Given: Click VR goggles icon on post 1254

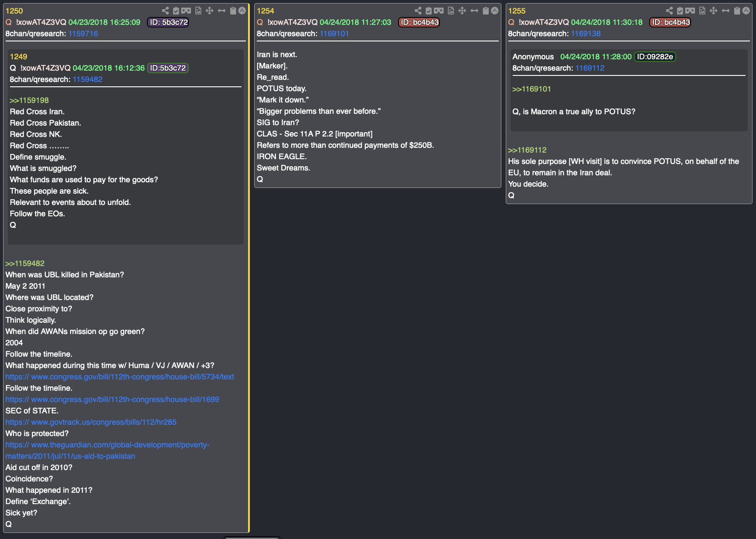Looking at the screenshot, I should [439, 11].
